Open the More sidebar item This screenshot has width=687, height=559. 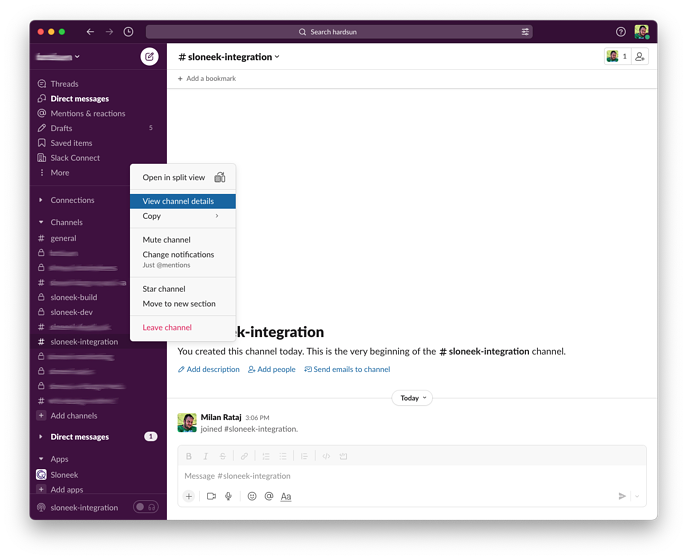60,173
